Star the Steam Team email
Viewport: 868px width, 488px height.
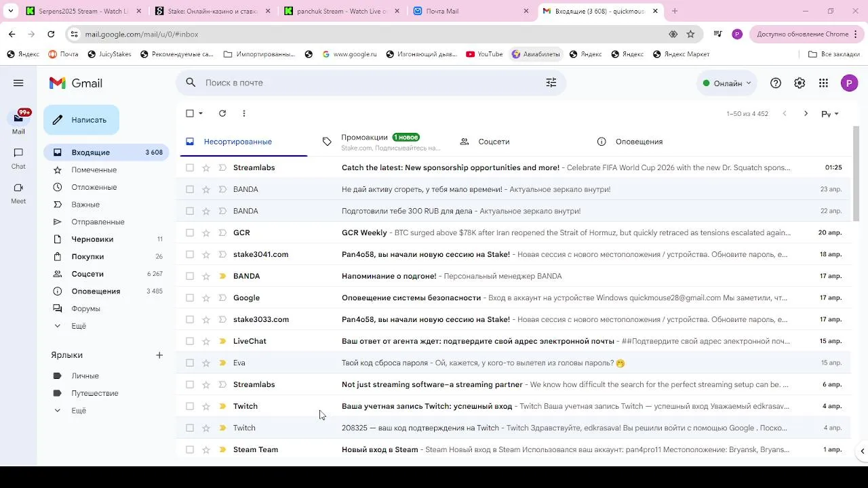click(206, 449)
